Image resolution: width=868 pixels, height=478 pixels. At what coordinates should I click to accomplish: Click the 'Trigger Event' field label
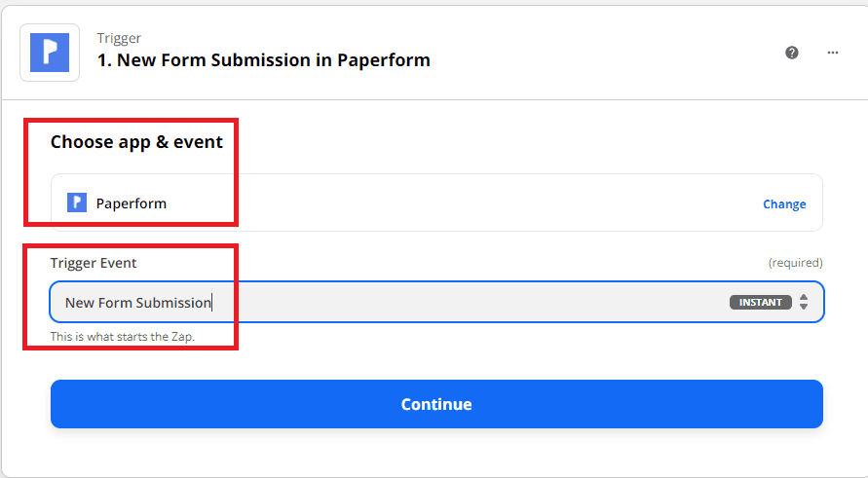point(94,263)
